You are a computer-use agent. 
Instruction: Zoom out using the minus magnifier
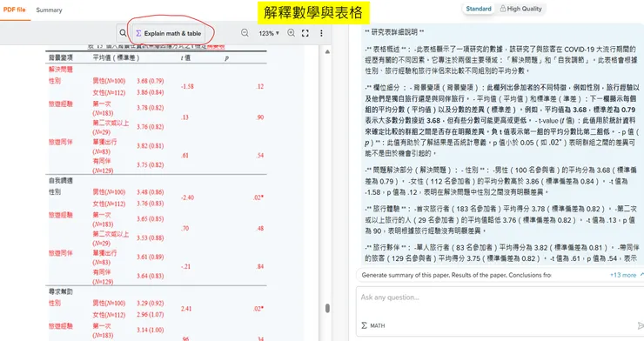[245, 33]
